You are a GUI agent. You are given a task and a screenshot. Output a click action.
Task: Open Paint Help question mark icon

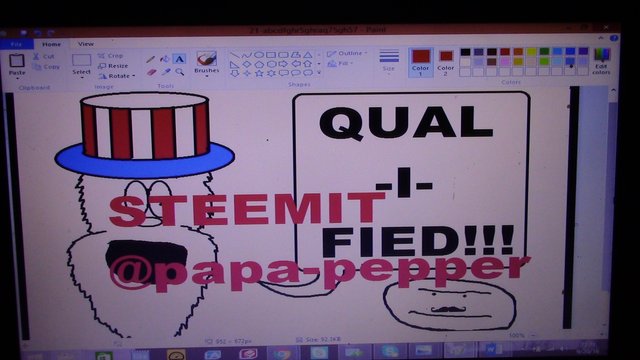613,38
